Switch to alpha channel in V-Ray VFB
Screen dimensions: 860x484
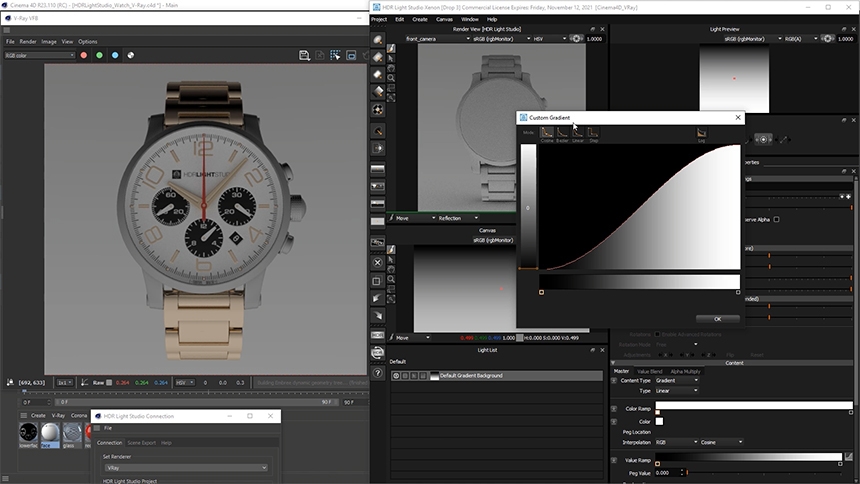coord(131,55)
